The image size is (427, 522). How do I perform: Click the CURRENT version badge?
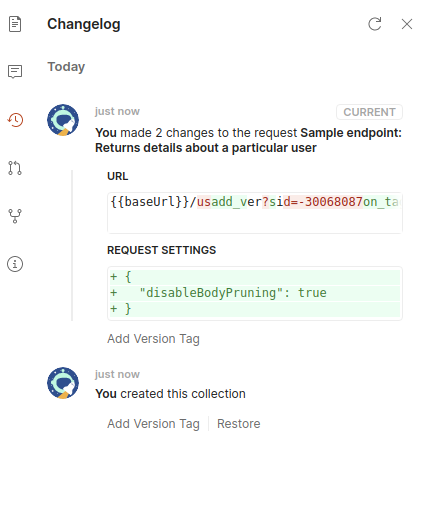369,112
